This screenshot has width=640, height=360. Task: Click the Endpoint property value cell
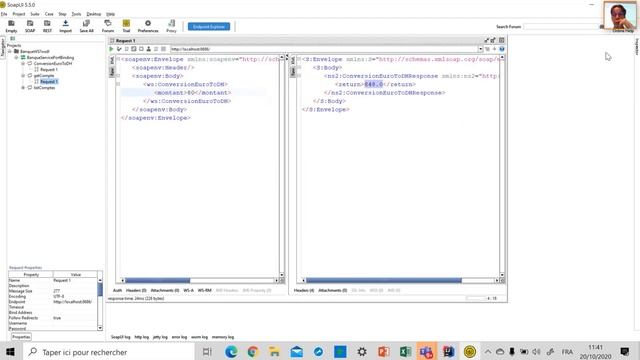tap(75, 302)
